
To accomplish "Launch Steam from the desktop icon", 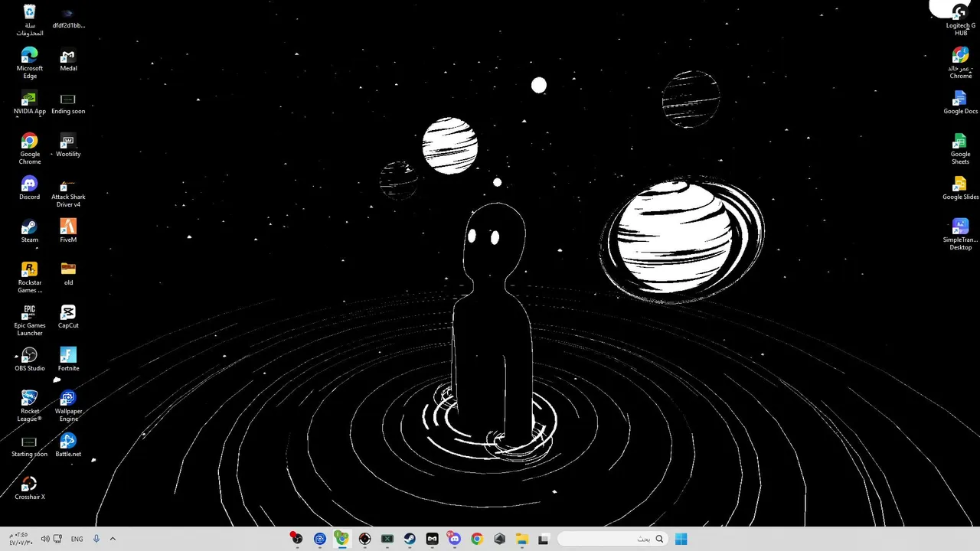I will (x=30, y=232).
